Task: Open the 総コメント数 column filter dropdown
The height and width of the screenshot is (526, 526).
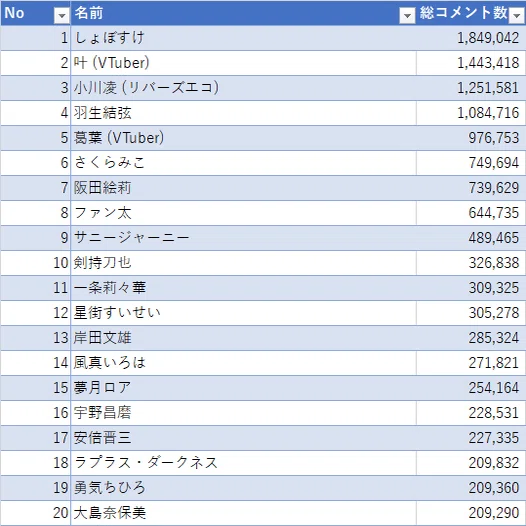Action: (517, 15)
